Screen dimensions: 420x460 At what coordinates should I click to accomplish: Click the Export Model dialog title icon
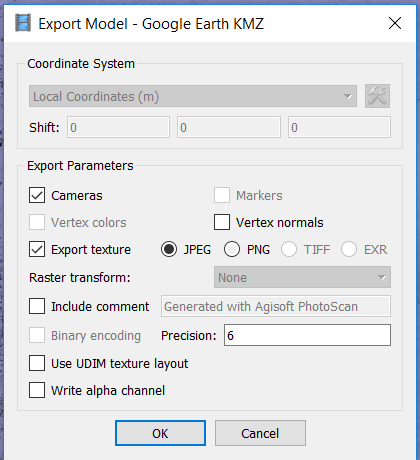point(23,23)
